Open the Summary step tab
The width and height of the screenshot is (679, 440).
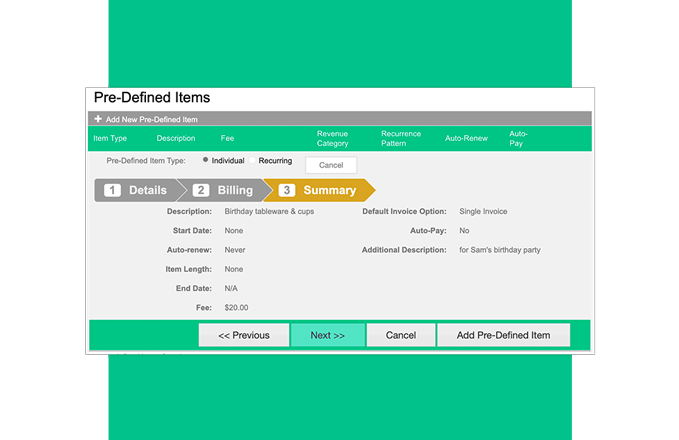tap(318, 190)
